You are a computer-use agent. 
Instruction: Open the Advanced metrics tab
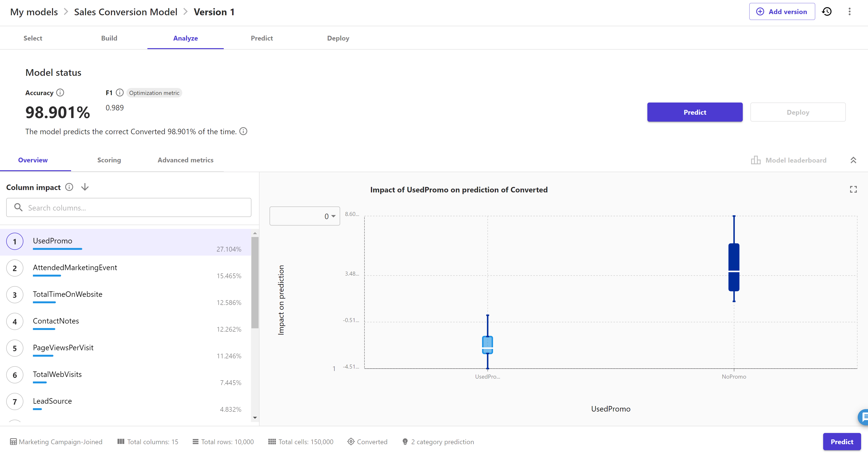click(185, 160)
